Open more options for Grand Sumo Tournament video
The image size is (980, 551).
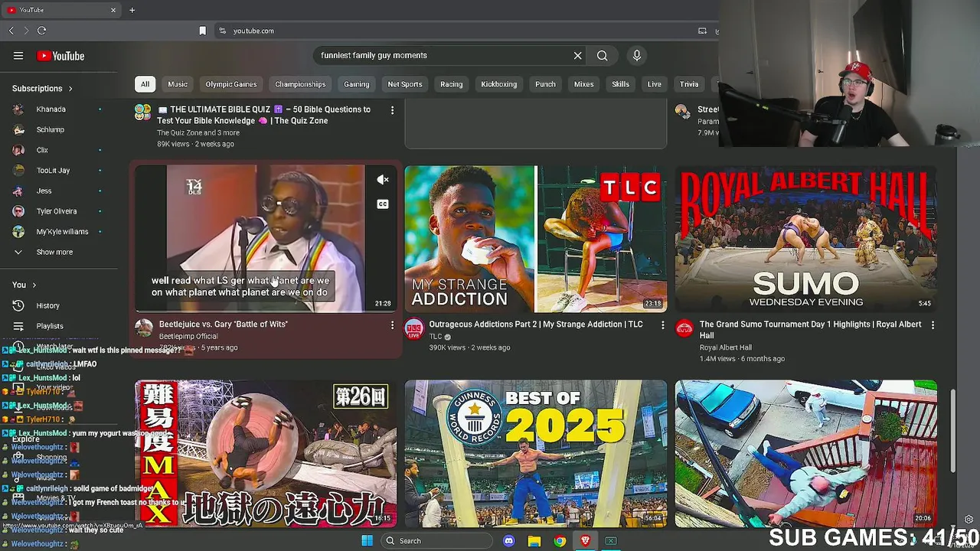click(933, 325)
